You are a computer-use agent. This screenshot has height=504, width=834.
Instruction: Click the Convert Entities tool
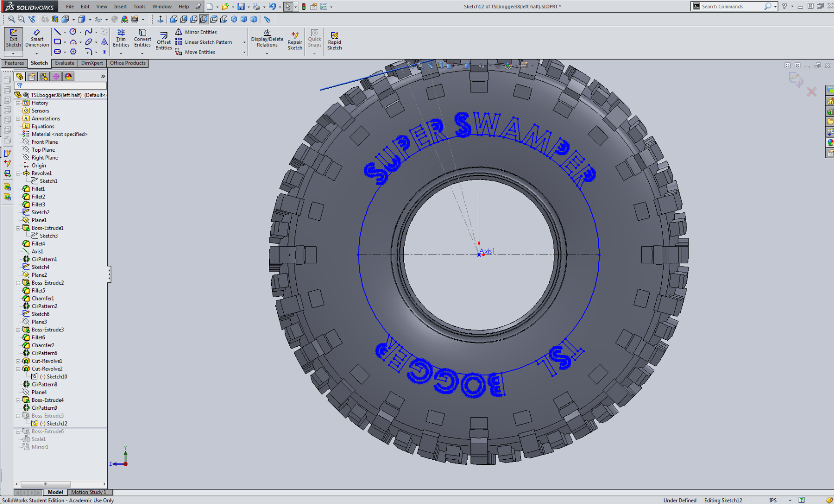click(x=142, y=40)
